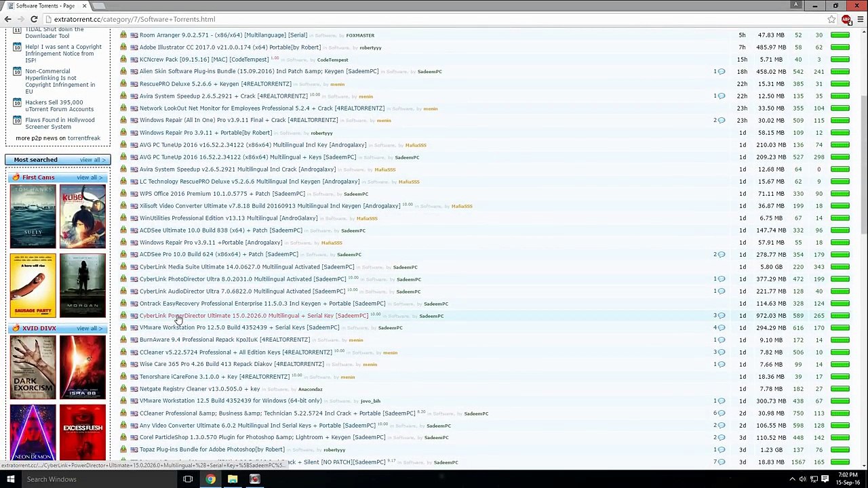Visit uploader jovo_bih's profile link
This screenshot has width=868, height=488.
370,401
